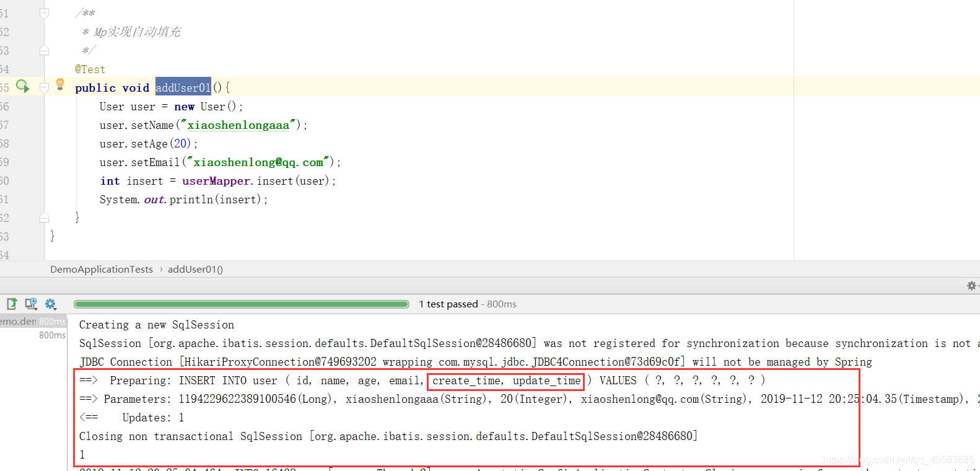Viewport: 980px width, 471px height.
Task: Click 'create_time, update_time' in the console
Action: (x=506, y=381)
